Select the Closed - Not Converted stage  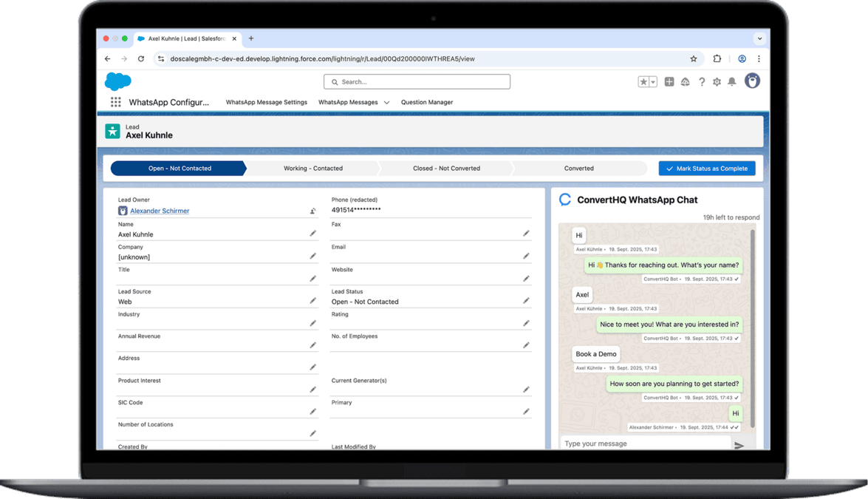(x=446, y=169)
